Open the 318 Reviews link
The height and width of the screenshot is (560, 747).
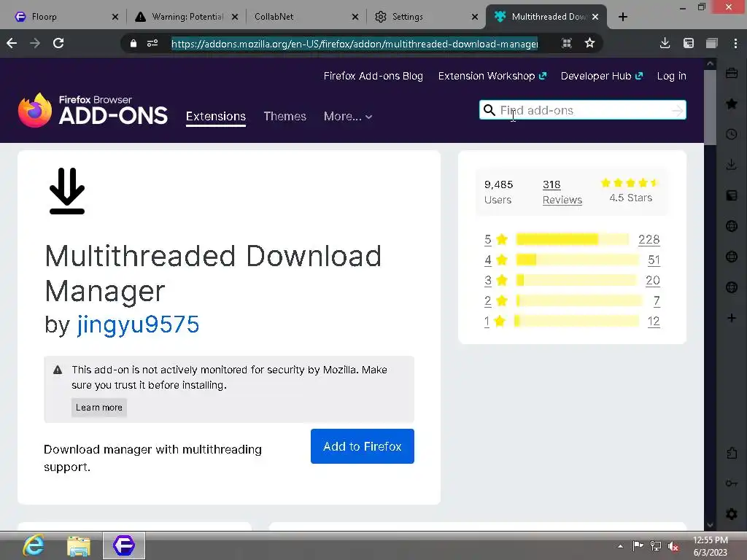click(x=562, y=192)
